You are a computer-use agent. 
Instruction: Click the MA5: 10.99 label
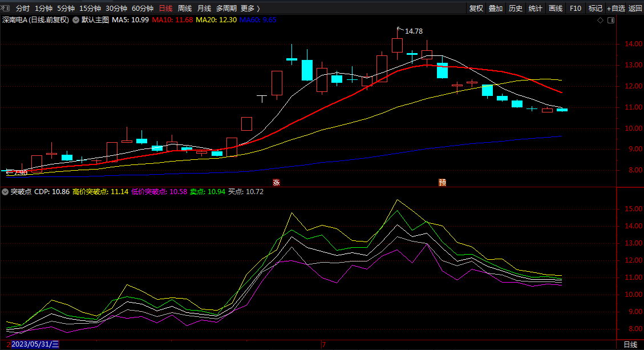tap(130, 20)
